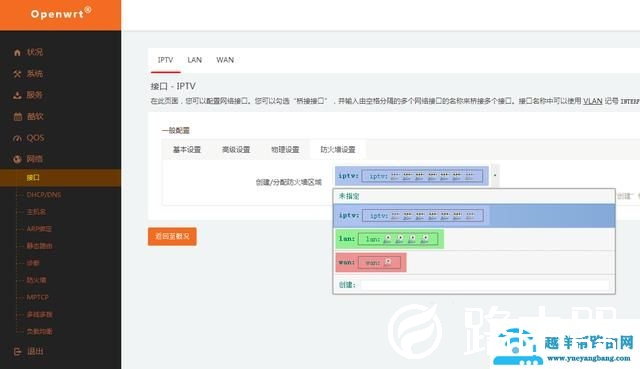Click the 退出 logout icon in sidebar

coord(17,351)
